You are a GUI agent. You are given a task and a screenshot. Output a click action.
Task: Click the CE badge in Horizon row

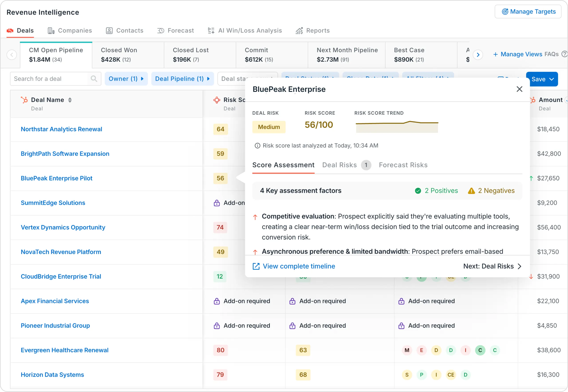click(451, 375)
